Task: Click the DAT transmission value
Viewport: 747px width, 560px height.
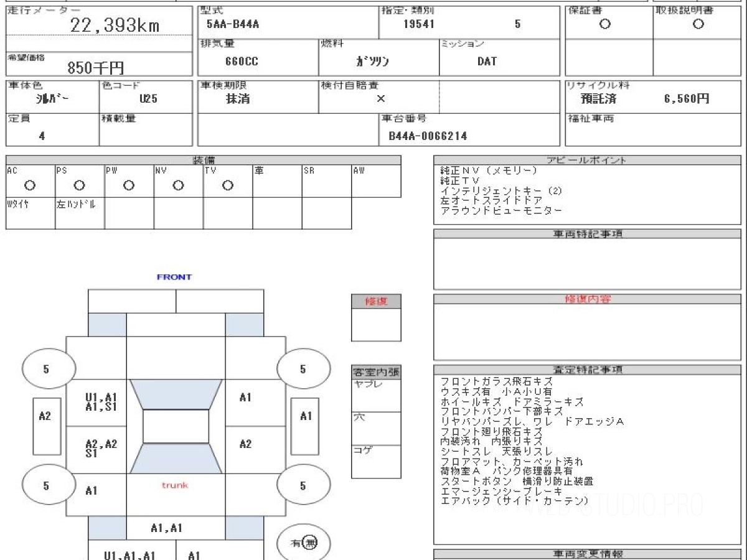Action: coord(487,62)
